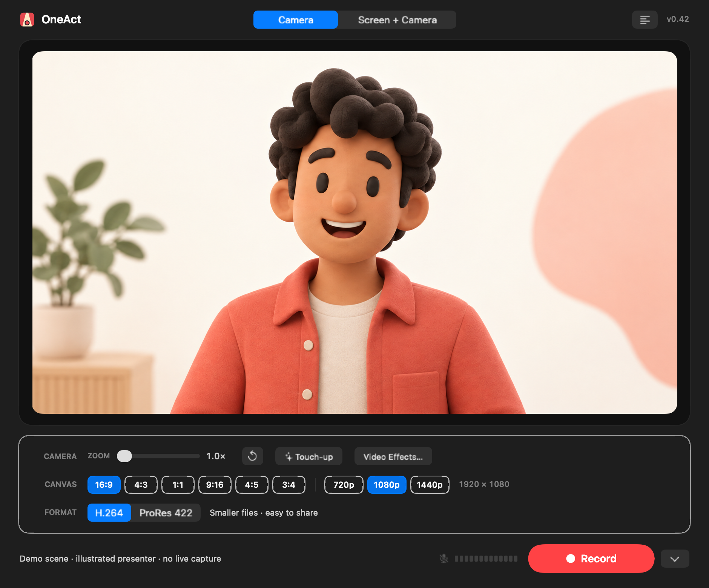
Task: Click the microphone input level meter
Action: pyautogui.click(x=486, y=559)
